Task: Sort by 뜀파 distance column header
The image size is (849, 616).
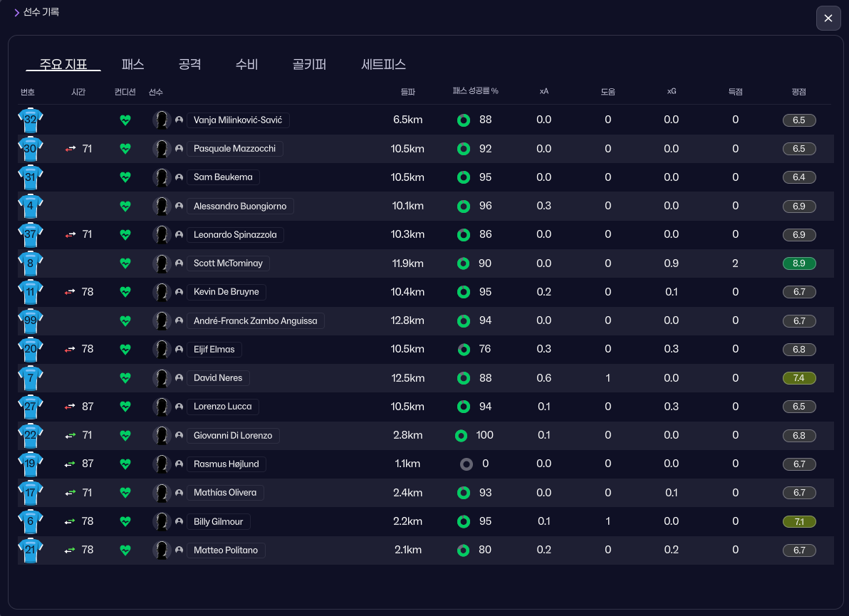Action: [x=407, y=91]
